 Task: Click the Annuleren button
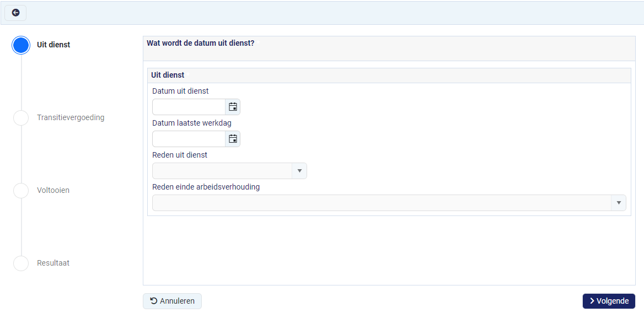pos(172,301)
